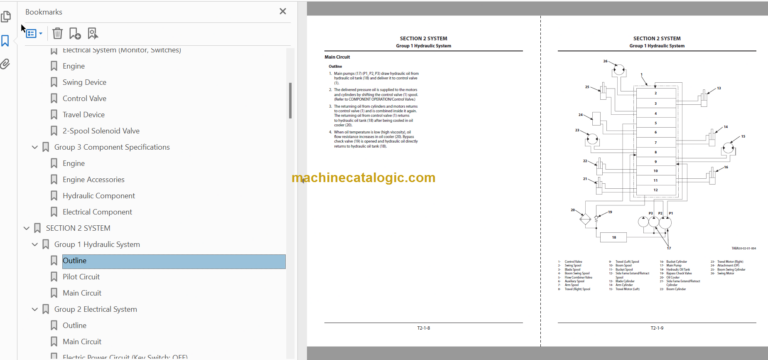The height and width of the screenshot is (360, 768).
Task: Open the Electrical Component bookmark
Action: tap(97, 212)
